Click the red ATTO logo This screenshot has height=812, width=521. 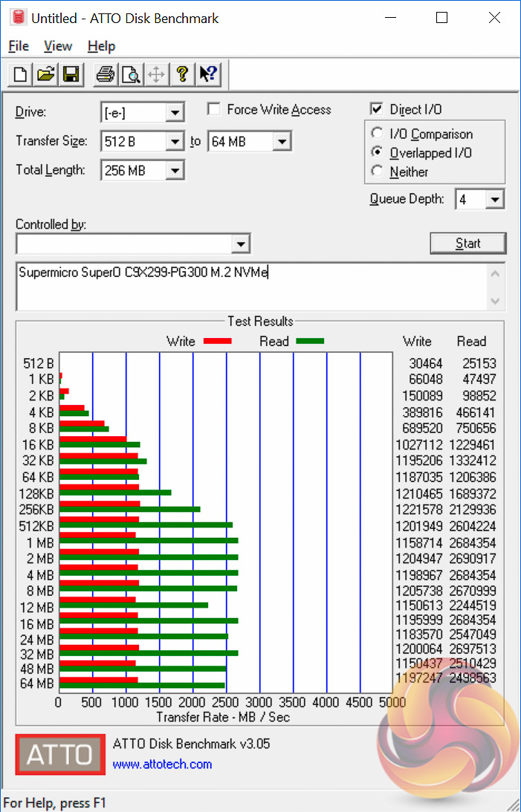(60, 755)
